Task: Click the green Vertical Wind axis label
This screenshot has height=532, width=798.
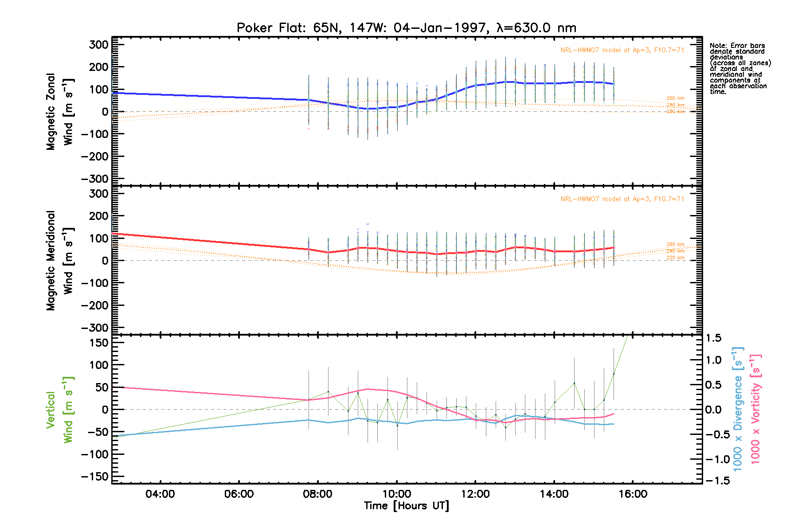Action: [x=59, y=410]
